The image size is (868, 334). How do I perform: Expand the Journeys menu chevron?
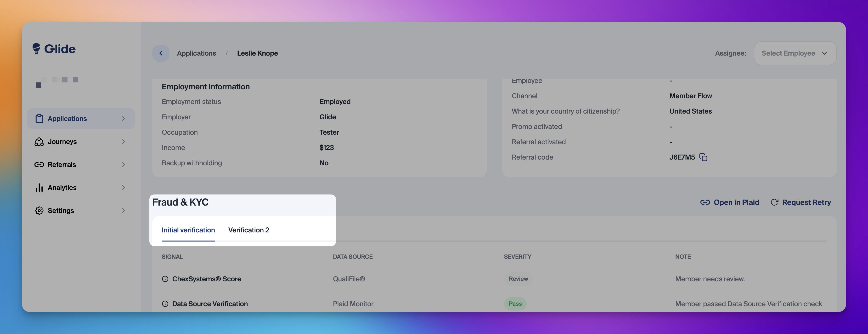(x=123, y=142)
